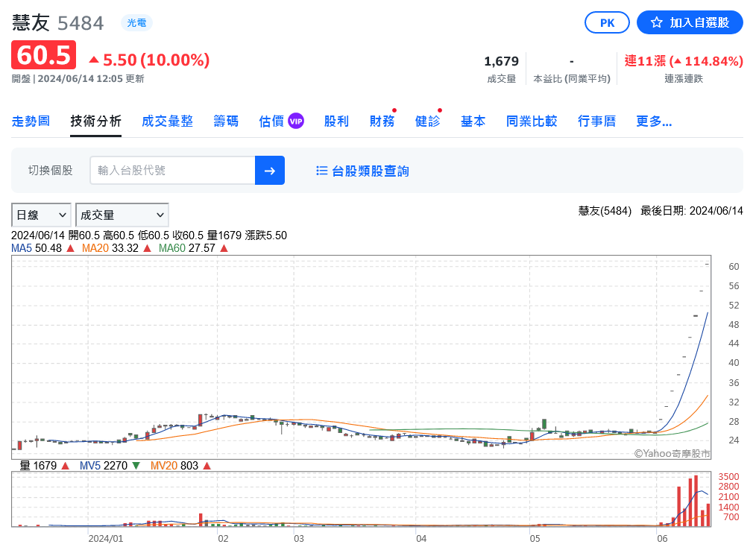
Task: Click the 1,679 成交量 value
Action: click(502, 61)
